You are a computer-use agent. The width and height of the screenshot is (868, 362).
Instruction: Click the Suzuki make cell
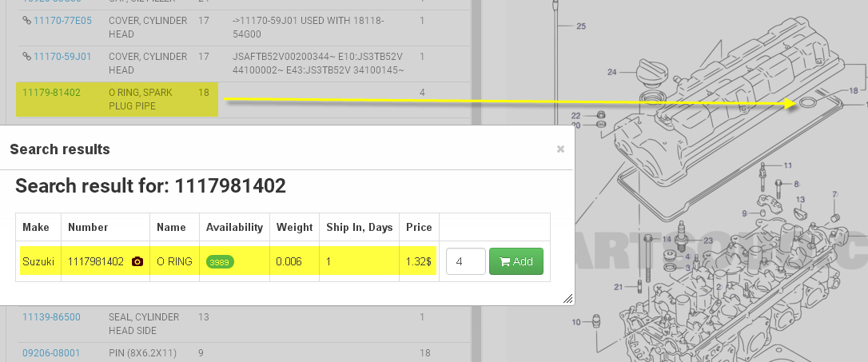coord(38,262)
